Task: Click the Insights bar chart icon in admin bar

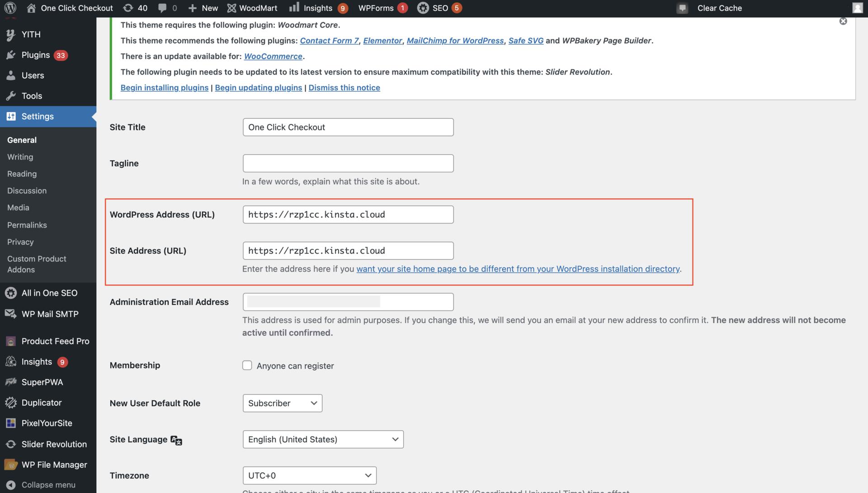Action: click(294, 7)
